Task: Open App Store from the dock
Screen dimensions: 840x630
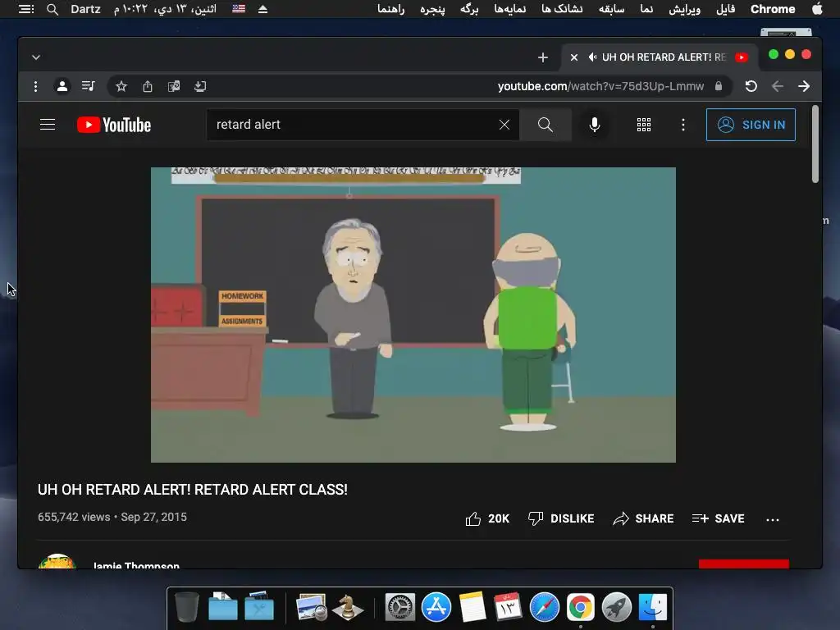Action: (x=436, y=607)
